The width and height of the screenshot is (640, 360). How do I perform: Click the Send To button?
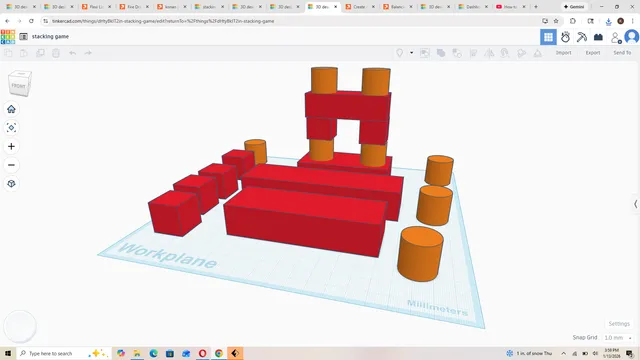pos(622,53)
